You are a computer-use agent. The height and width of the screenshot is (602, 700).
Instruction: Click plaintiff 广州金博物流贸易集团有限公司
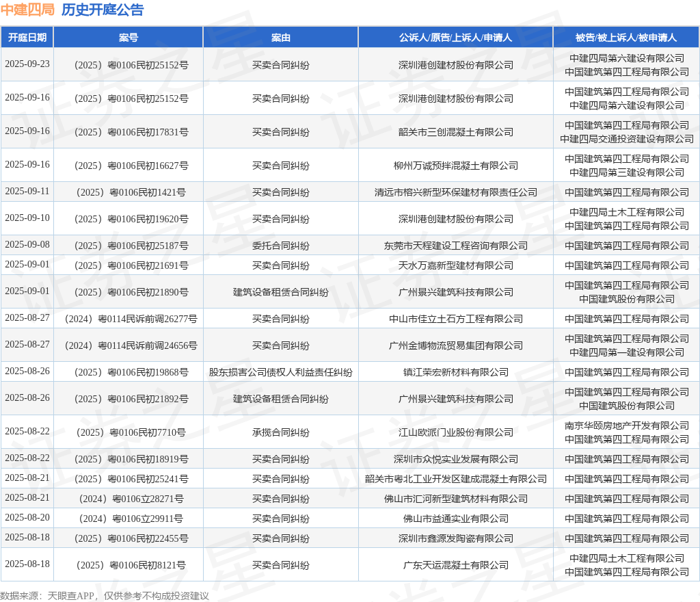[x=456, y=345]
